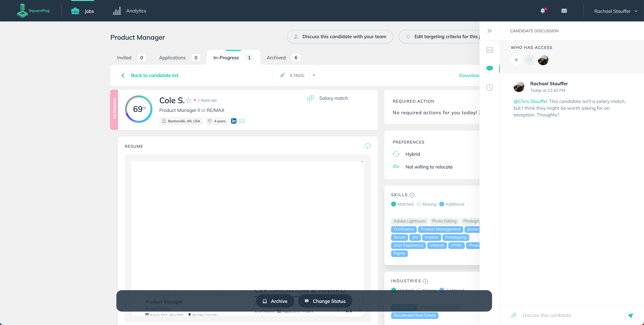Click the relocation car icon

[396, 167]
